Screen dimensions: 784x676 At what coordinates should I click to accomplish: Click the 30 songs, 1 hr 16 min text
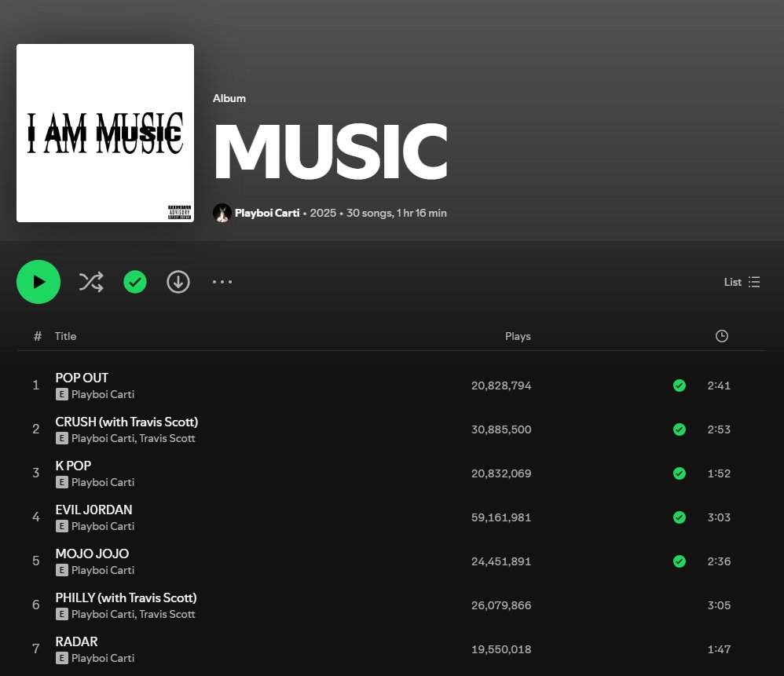[397, 213]
